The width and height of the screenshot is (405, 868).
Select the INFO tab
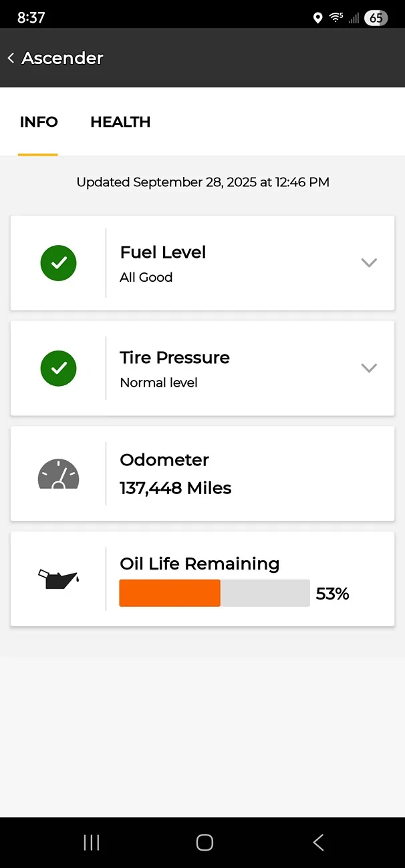point(39,122)
